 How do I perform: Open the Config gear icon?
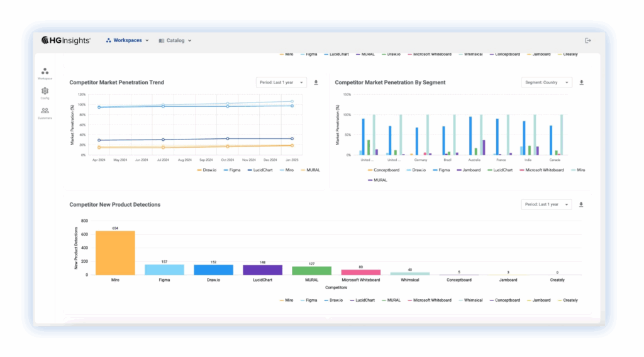point(45,91)
